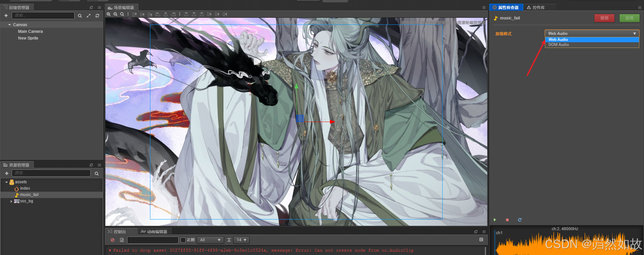
Task: Align selected nodes to vertical center
Action: pos(142,14)
